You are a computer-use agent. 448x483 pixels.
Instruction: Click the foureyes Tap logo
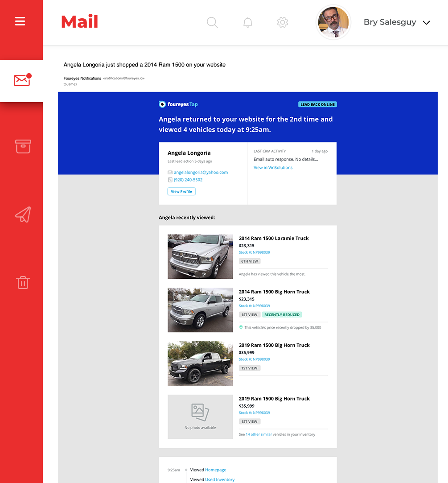178,104
